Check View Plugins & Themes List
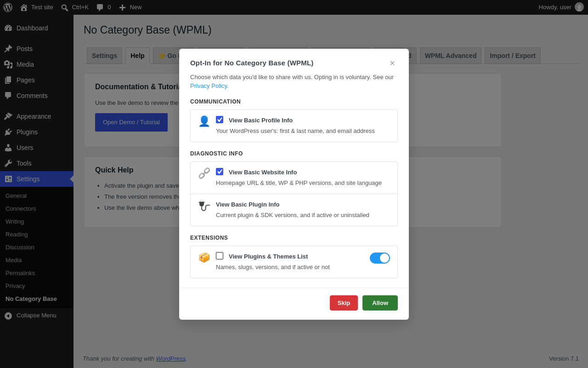The height and width of the screenshot is (368, 588). click(x=220, y=256)
